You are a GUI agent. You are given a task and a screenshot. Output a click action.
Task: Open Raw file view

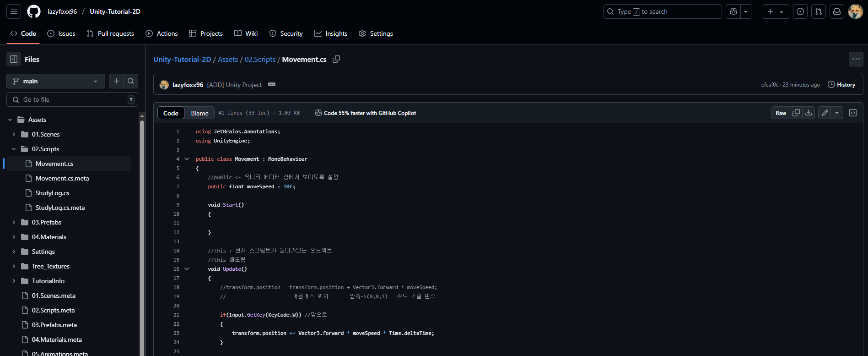(781, 113)
